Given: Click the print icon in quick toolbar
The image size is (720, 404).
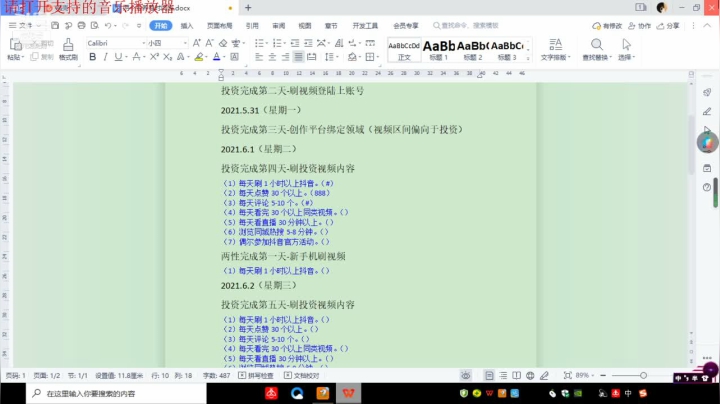Looking at the screenshot, I should point(81,25).
